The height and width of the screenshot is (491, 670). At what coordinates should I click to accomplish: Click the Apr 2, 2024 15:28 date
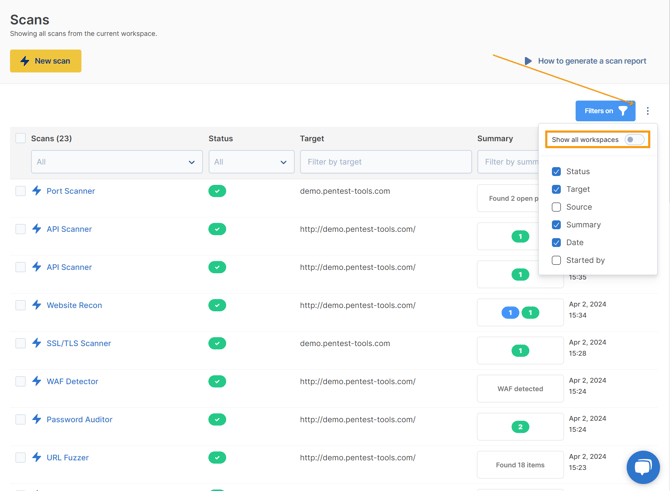588,348
